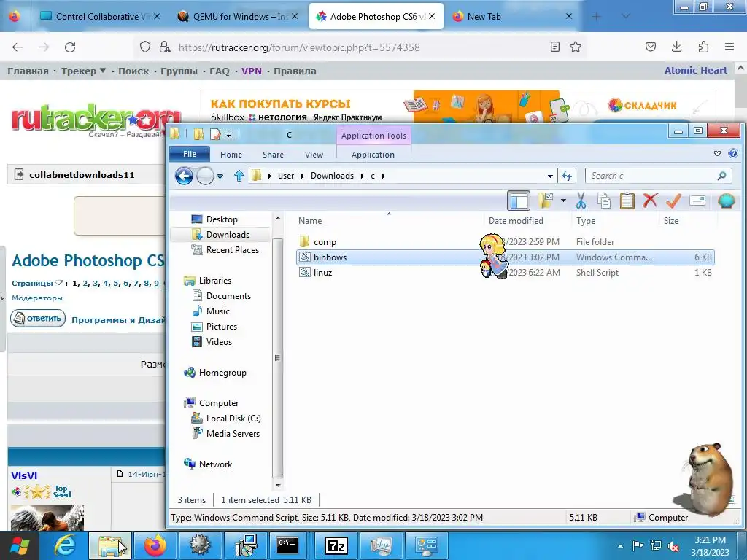Click the Atomic Heart link

pyautogui.click(x=695, y=71)
